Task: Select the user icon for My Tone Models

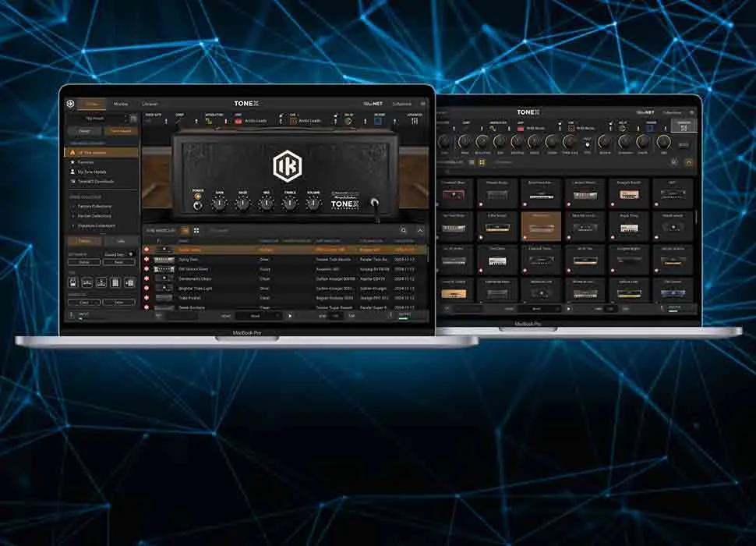Action: pos(72,172)
